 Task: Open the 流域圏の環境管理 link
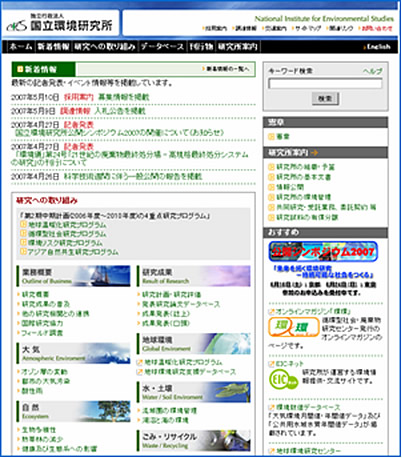coord(169,410)
